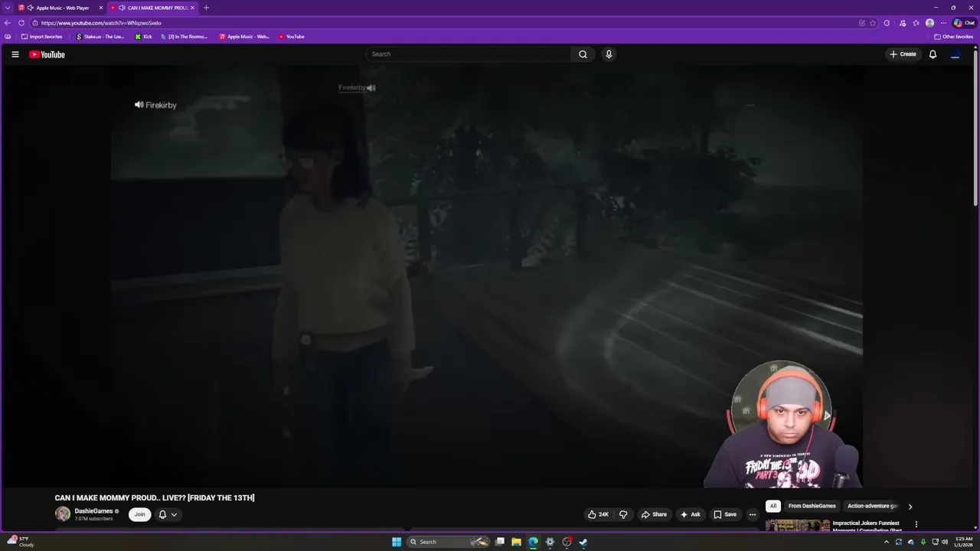Open Copilot Chat sidebar
Viewport: 980px width, 551px height.
(x=964, y=23)
